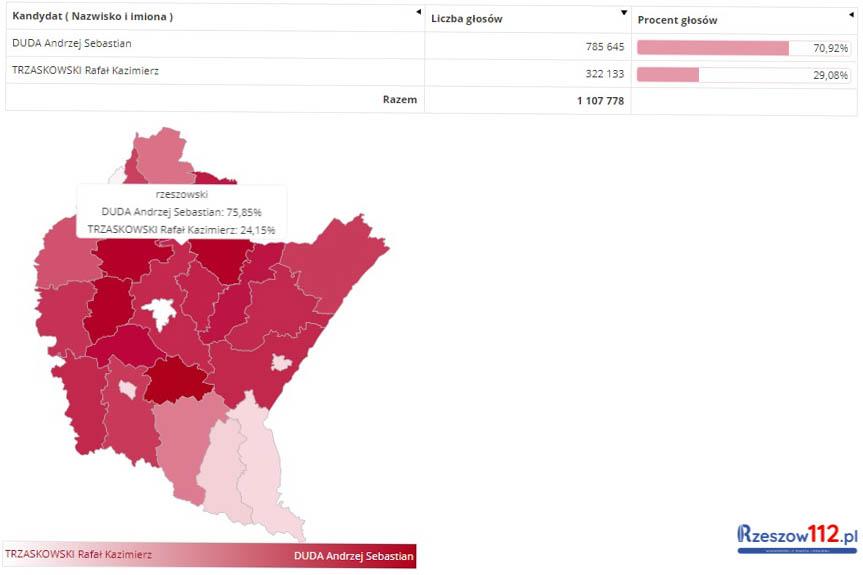Click sort arrow in Procent głosów header
This screenshot has width=863, height=575.
pyautogui.click(x=851, y=13)
